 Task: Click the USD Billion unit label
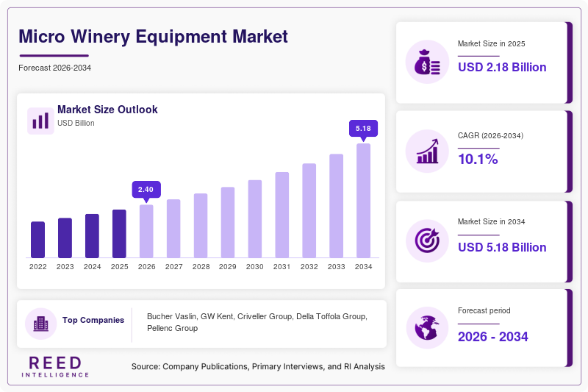(x=76, y=123)
